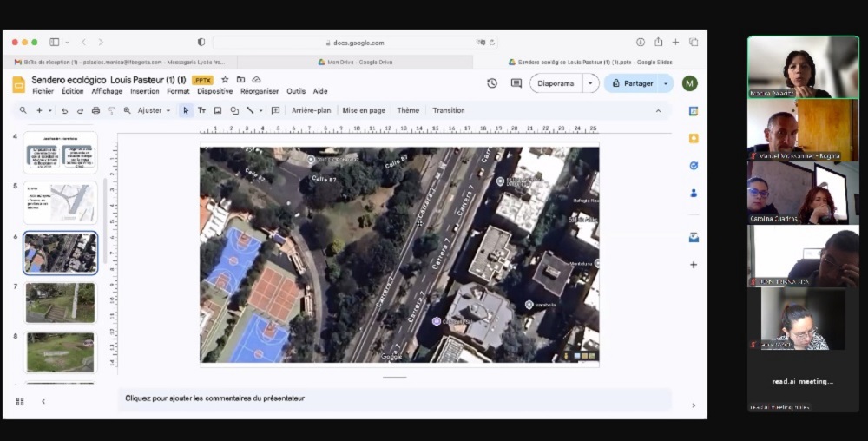Expand the Partager dropdown arrow

[x=666, y=83]
